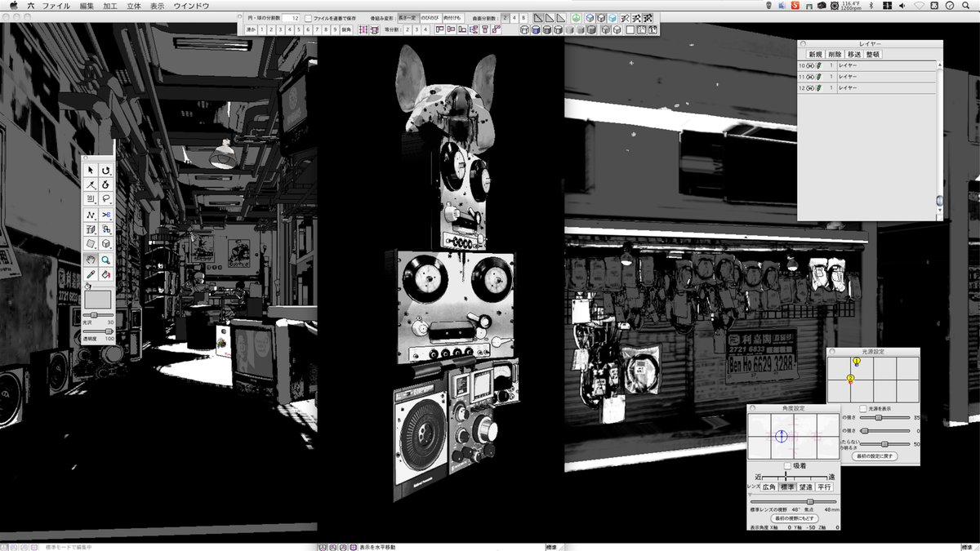This screenshot has width=980, height=551.
Task: Open the 加工 menu
Action: coord(110,5)
